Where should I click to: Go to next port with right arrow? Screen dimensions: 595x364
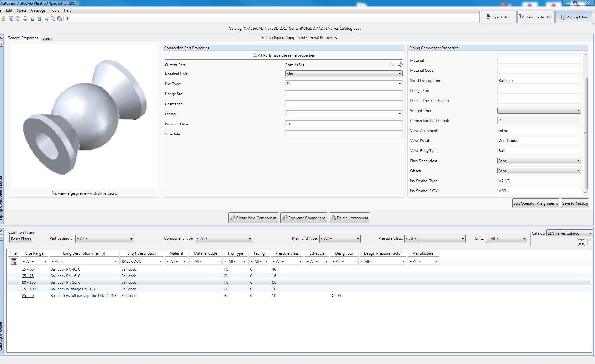(400, 65)
